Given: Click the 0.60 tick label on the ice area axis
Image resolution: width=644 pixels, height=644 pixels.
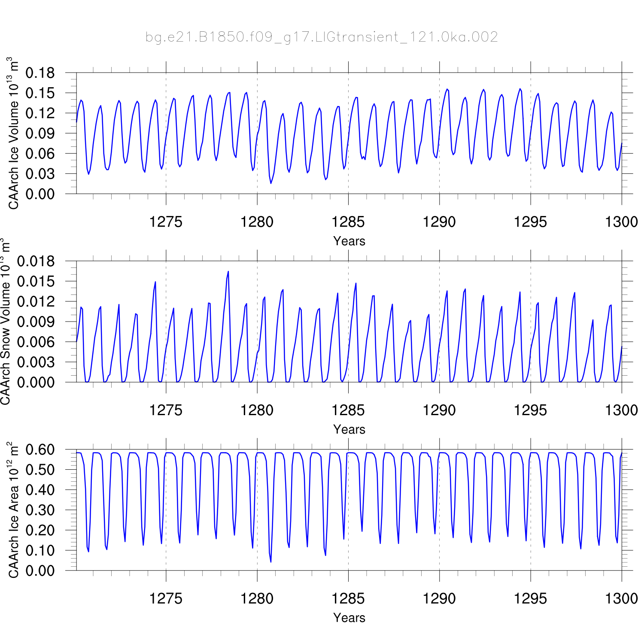Looking at the screenshot, I should pos(40,450).
